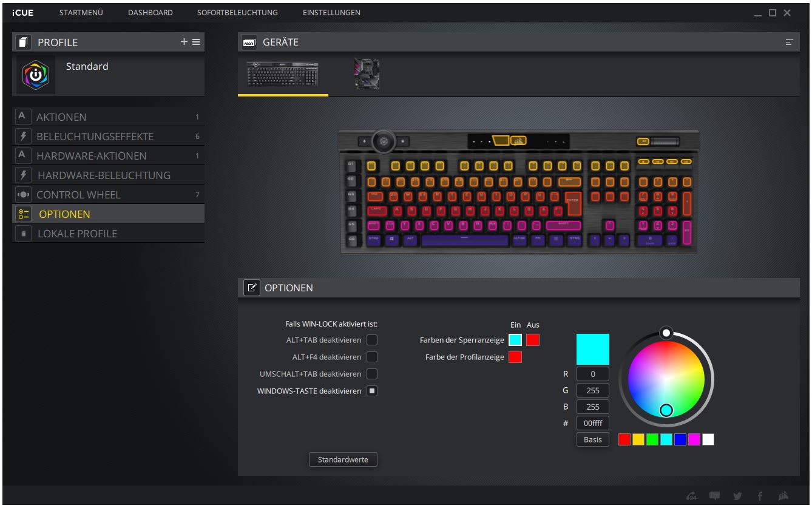812x508 pixels.
Task: Toggle ALT+F4 deaktivieren checkbox
Action: pyautogui.click(x=372, y=356)
